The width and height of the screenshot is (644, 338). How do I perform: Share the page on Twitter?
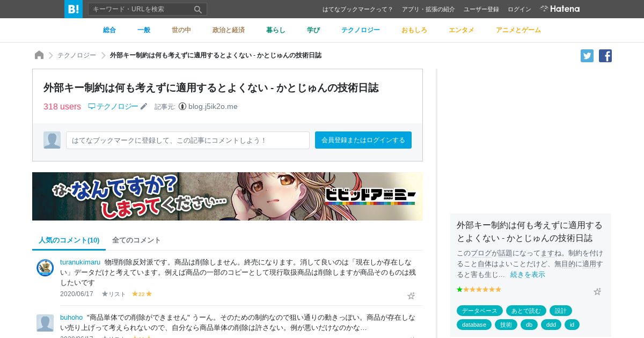tap(587, 56)
